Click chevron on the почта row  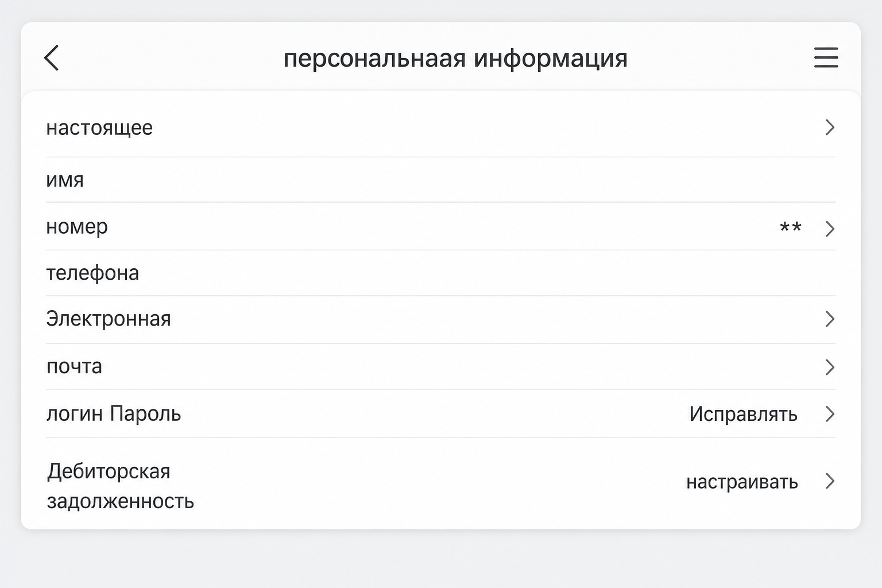(x=830, y=367)
